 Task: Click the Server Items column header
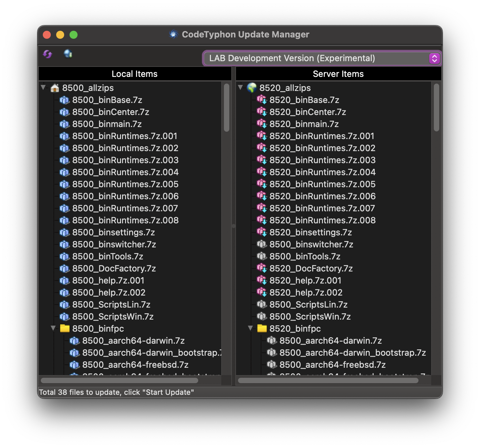click(338, 74)
